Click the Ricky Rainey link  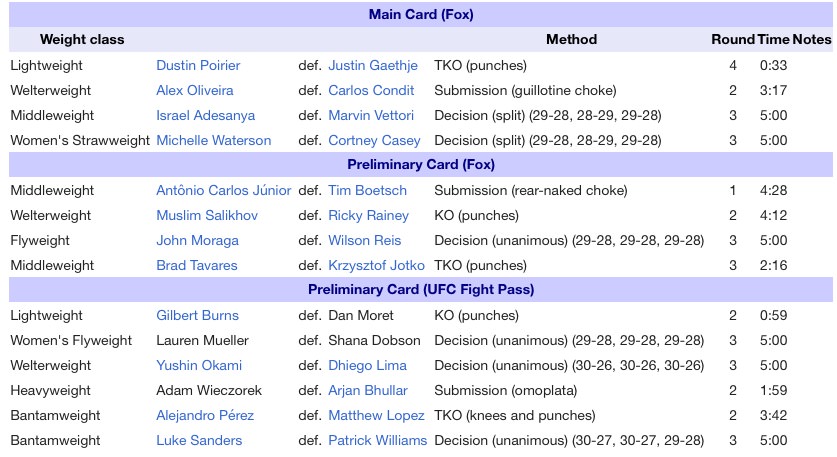coord(368,215)
